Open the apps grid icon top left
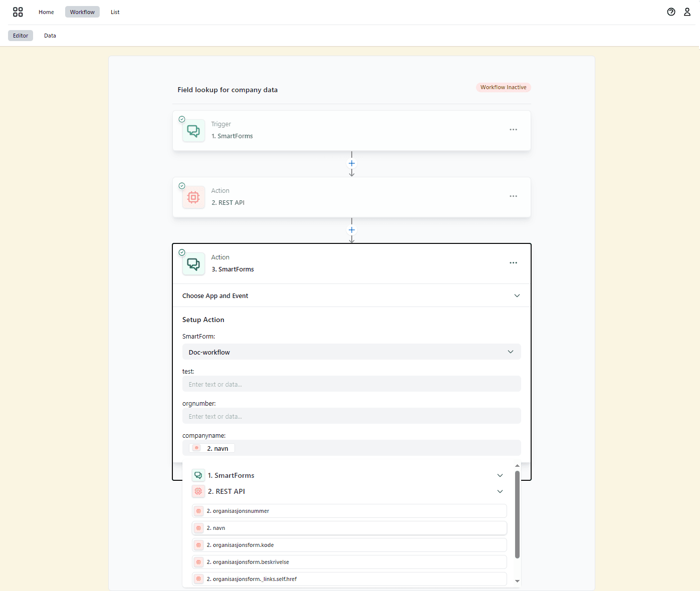 pyautogui.click(x=18, y=12)
